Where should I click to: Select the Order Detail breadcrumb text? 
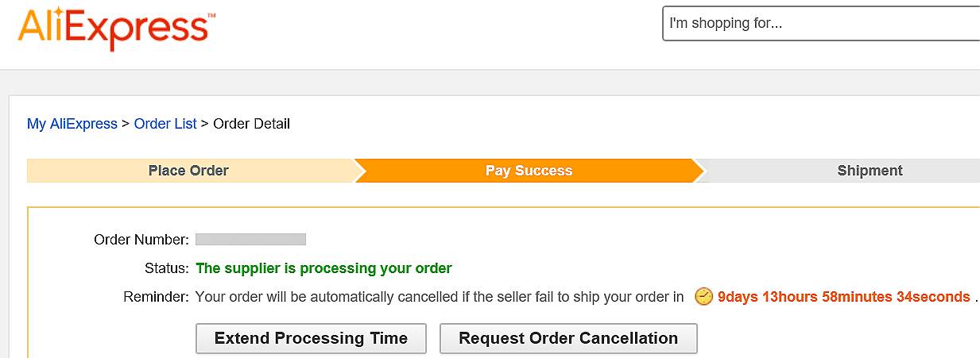(x=252, y=124)
